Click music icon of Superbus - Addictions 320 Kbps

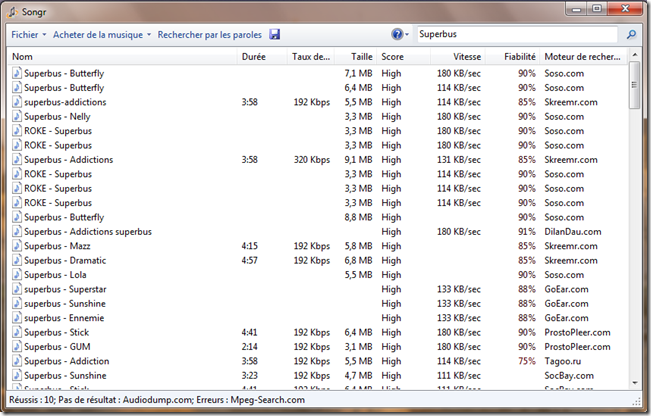(17, 159)
